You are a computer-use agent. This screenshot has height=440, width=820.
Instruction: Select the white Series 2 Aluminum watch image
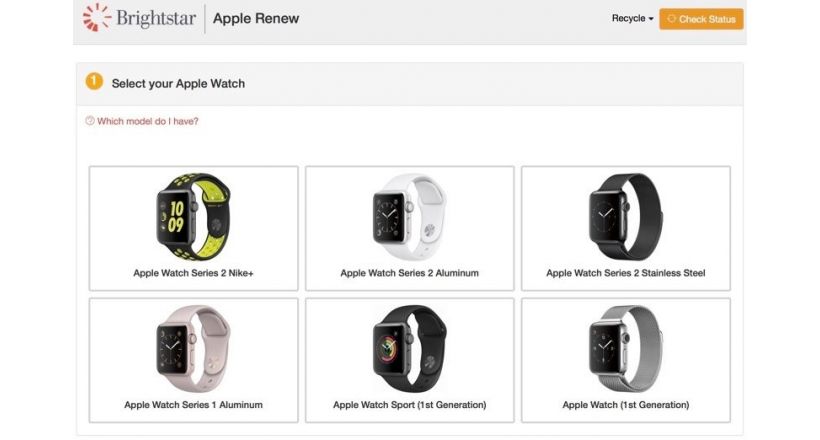[x=409, y=216]
